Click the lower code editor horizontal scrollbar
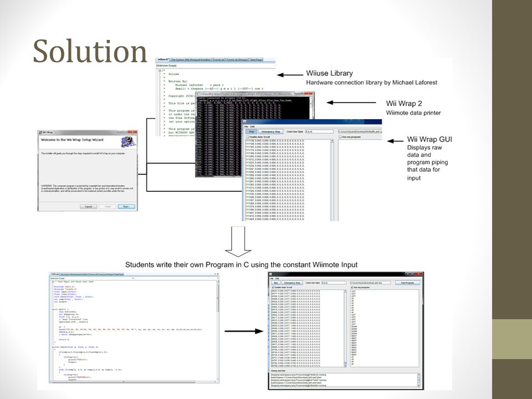The width and height of the screenshot is (532, 399). pyautogui.click(x=133, y=381)
